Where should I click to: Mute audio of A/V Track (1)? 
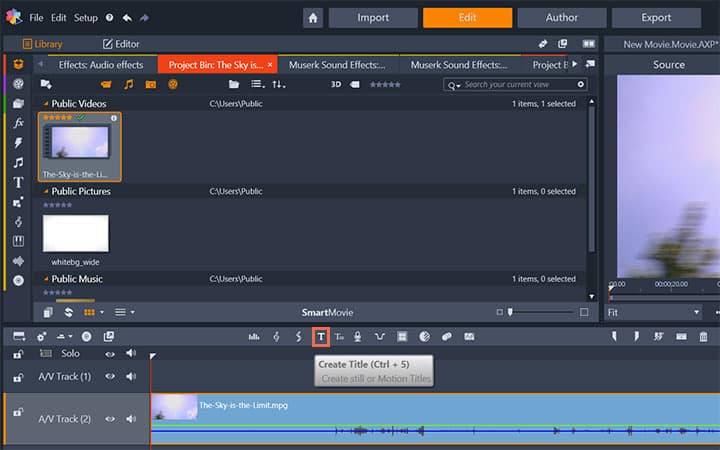point(131,377)
